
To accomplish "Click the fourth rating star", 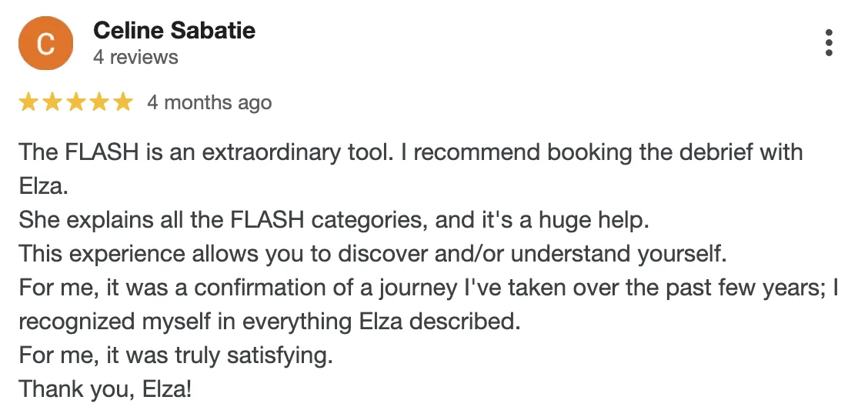I will click(x=99, y=102).
